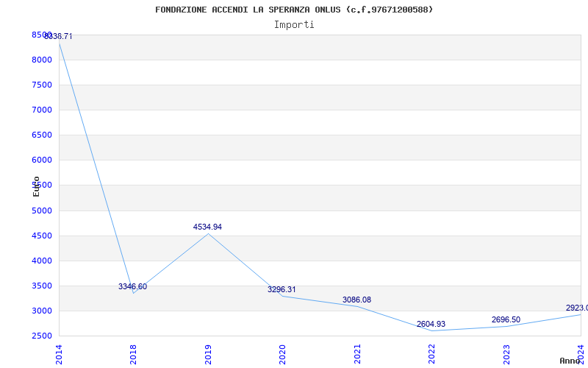Click y-axis value 2500
The width and height of the screenshot is (588, 368).
pyautogui.click(x=42, y=336)
